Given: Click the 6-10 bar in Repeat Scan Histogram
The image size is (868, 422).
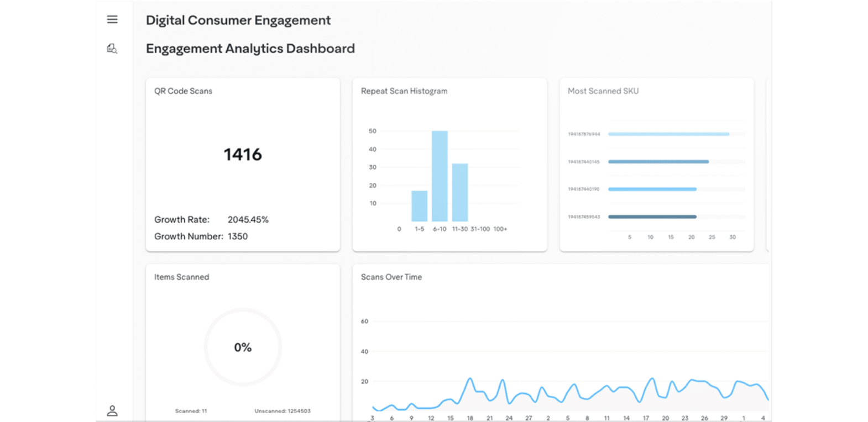Looking at the screenshot, I should 440,176.
